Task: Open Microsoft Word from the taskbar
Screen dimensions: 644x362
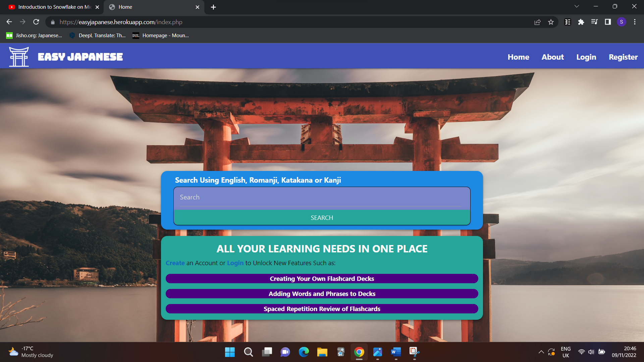Action: 396,352
